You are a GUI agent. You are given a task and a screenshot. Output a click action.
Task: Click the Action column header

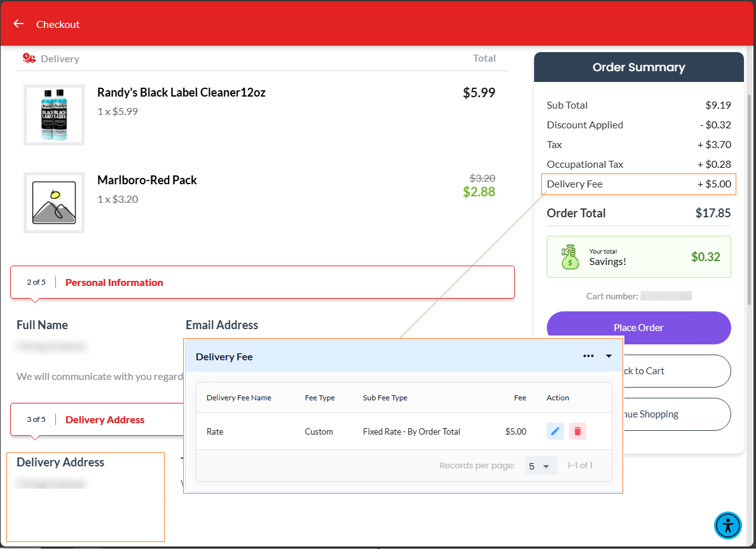pyautogui.click(x=558, y=398)
